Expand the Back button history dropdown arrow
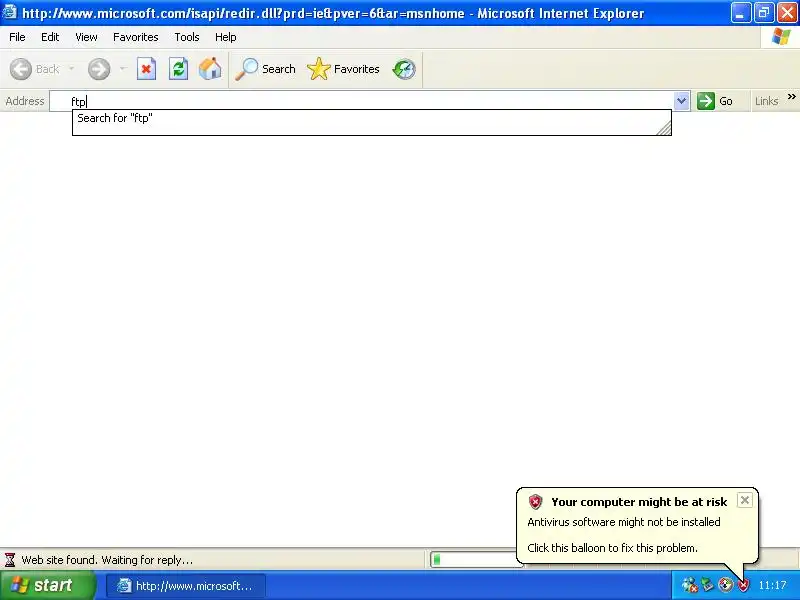 pyautogui.click(x=71, y=69)
